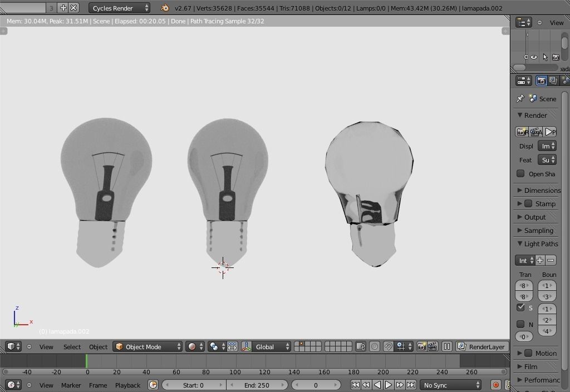Open the Cycles Render engine dropdown
The width and height of the screenshot is (570, 392).
[x=119, y=8]
